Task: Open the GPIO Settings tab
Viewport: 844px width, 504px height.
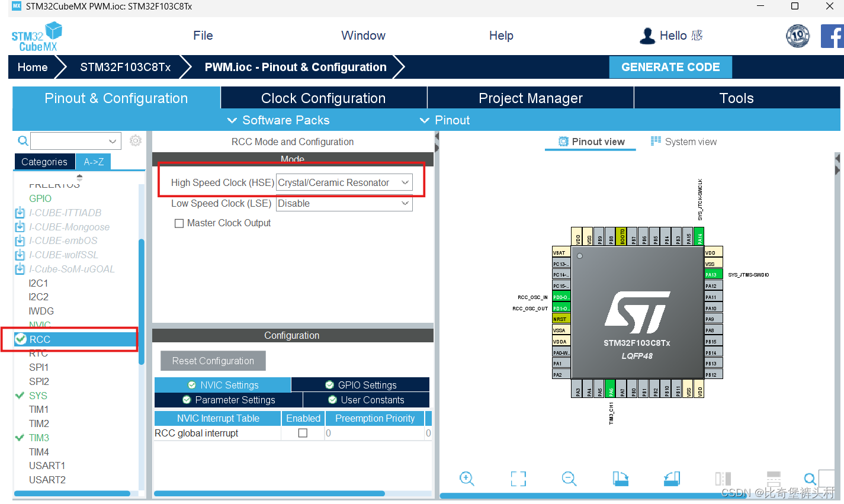Action: tap(361, 385)
